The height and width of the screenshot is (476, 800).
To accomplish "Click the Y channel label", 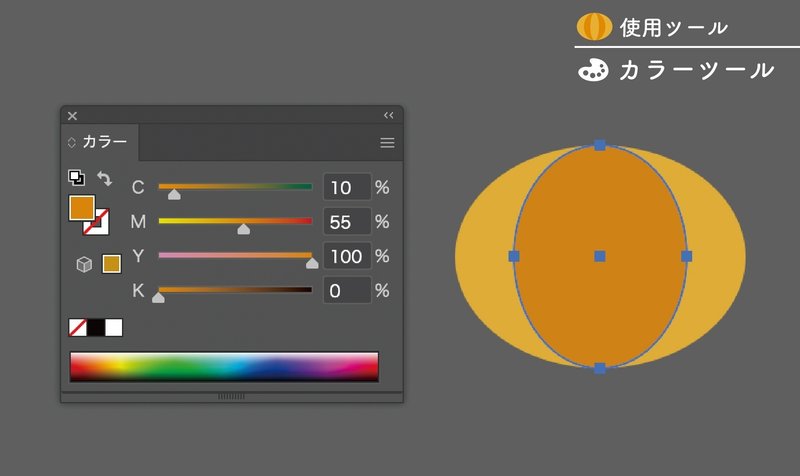I will pos(138,256).
